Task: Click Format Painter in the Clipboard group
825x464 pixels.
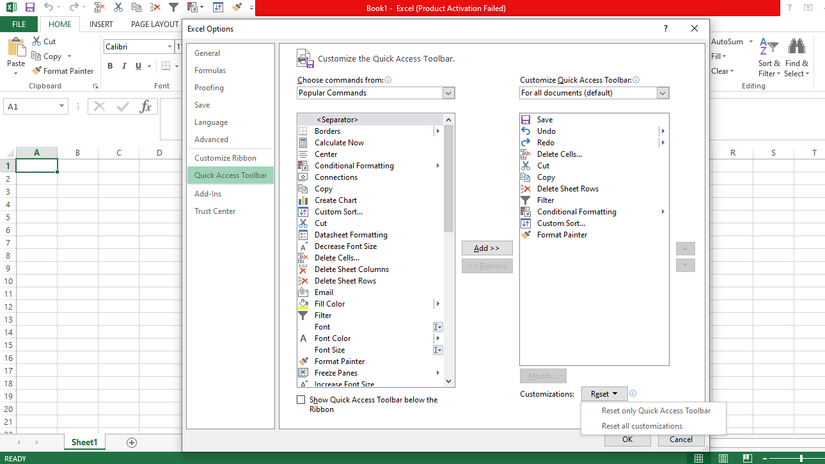Action: point(63,71)
